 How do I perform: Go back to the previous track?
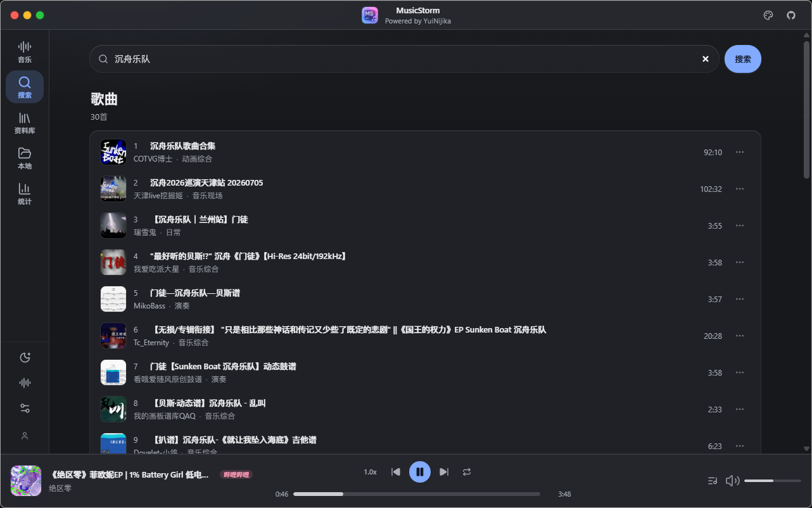point(396,472)
